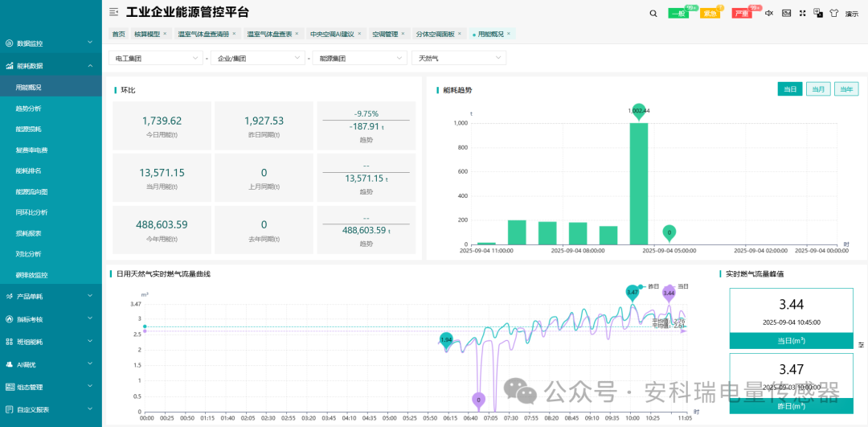Select 能源流向图 in sidebar
The image size is (868, 427).
point(51,191)
